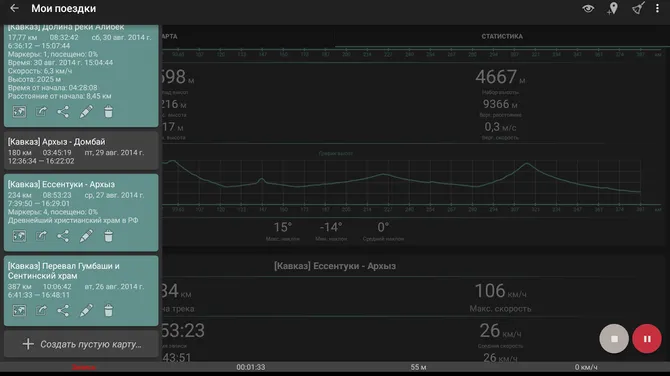Toggle the eye visibility icon in toolbar
The width and height of the screenshot is (670, 376).
pyautogui.click(x=588, y=8)
